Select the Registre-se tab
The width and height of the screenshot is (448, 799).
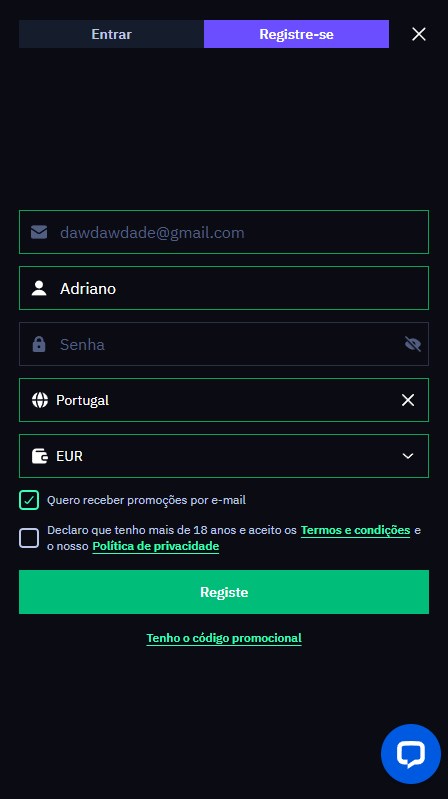296,34
